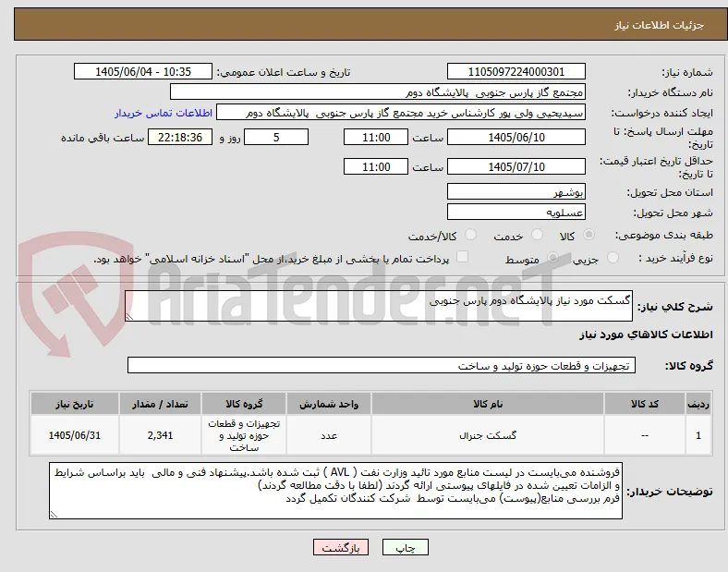Click the need date cell 1405/06/31
This screenshot has height=572, width=728.
(x=75, y=435)
